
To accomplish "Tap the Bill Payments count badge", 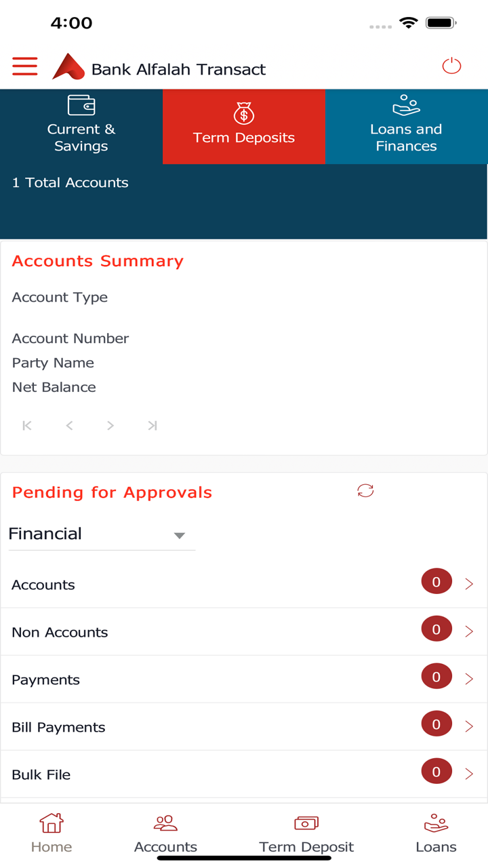I will pos(436,724).
